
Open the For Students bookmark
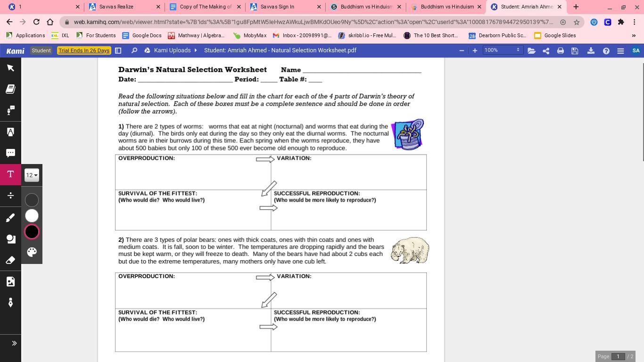96,35
